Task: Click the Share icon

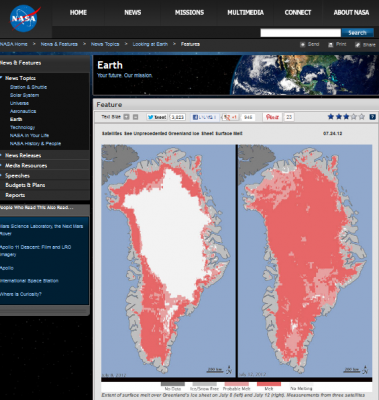Action: pyautogui.click(x=358, y=45)
